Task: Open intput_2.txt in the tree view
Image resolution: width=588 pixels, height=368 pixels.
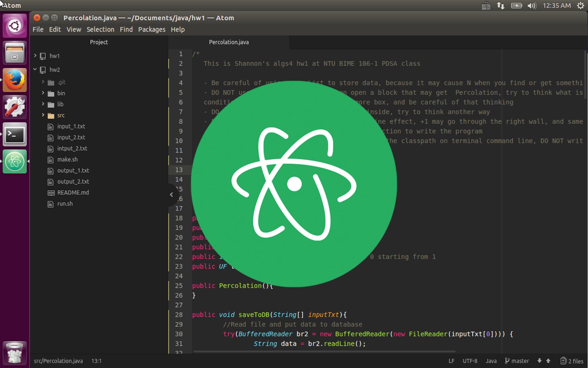Action: [x=72, y=148]
